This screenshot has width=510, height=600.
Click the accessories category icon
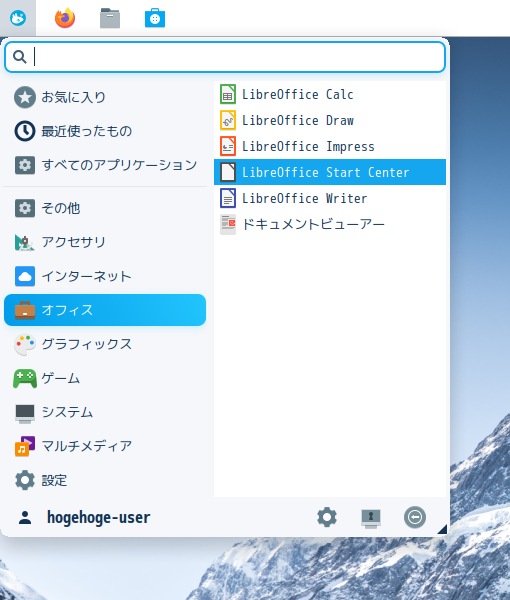tap(25, 242)
